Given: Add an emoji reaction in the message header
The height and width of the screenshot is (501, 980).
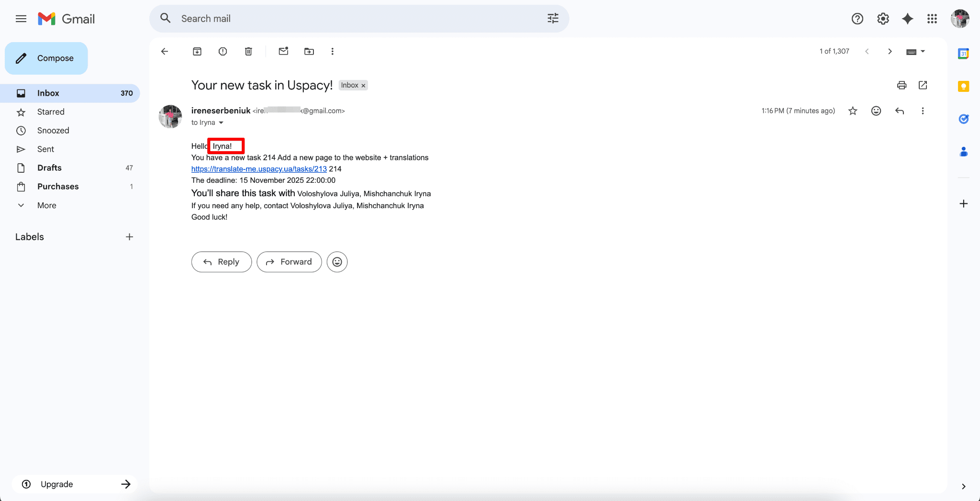Looking at the screenshot, I should click(x=876, y=111).
